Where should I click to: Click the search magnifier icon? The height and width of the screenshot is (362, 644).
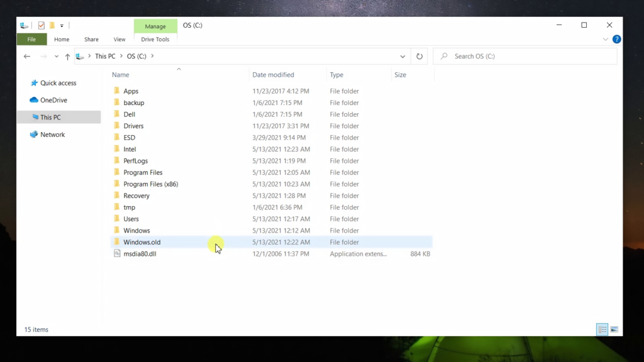pyautogui.click(x=444, y=56)
